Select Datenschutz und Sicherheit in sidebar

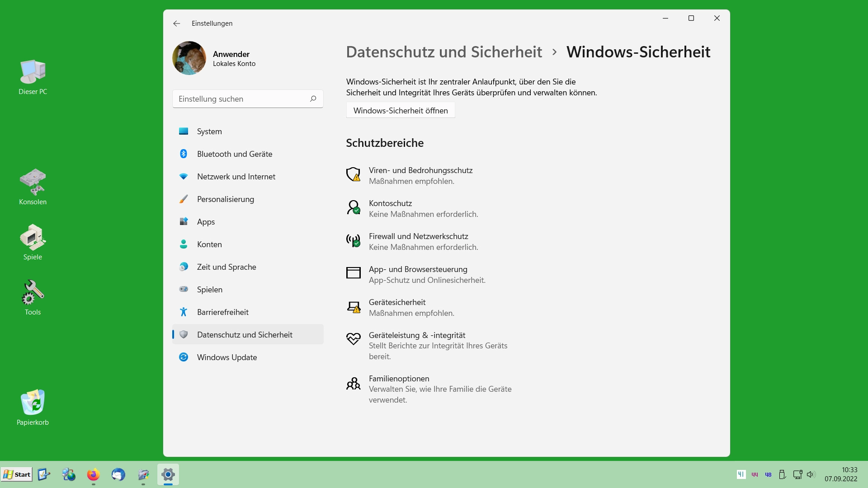248,335
